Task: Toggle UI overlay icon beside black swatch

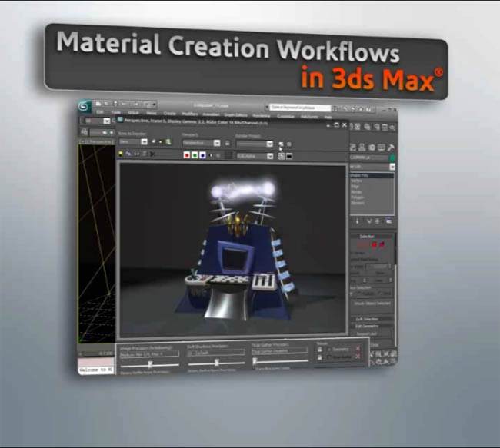Action: [x=282, y=156]
